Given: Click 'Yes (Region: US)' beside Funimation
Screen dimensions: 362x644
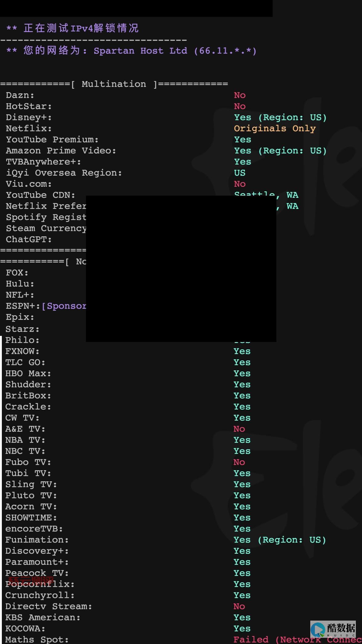Looking at the screenshot, I should point(280,540).
